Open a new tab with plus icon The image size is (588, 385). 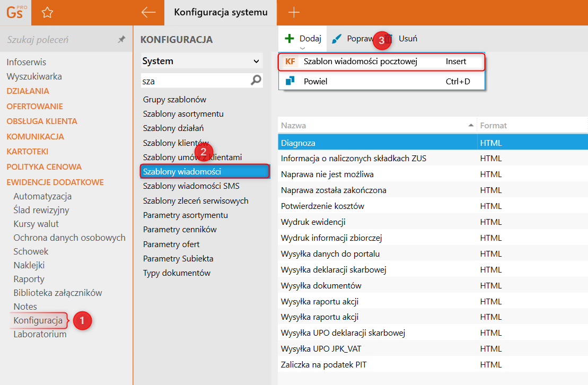(294, 13)
